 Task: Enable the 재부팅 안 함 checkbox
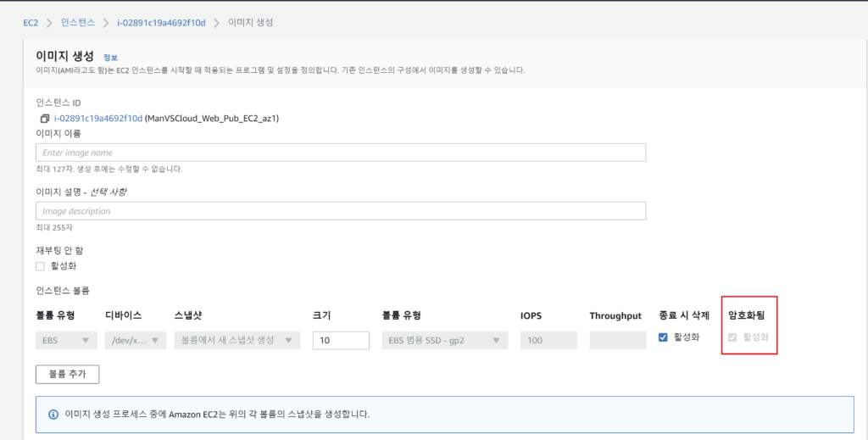pos(40,266)
